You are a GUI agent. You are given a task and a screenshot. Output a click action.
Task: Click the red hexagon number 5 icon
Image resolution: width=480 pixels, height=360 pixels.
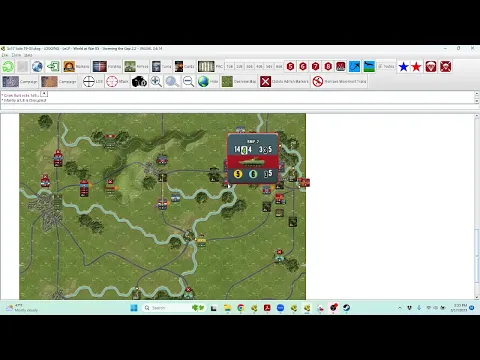[x=290, y=66]
